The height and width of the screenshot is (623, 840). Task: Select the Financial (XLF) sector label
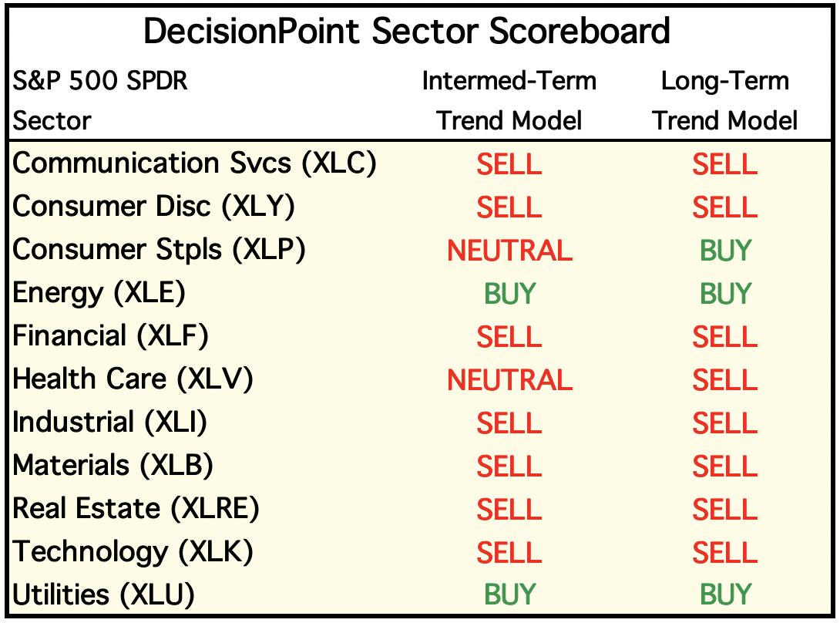(x=110, y=336)
